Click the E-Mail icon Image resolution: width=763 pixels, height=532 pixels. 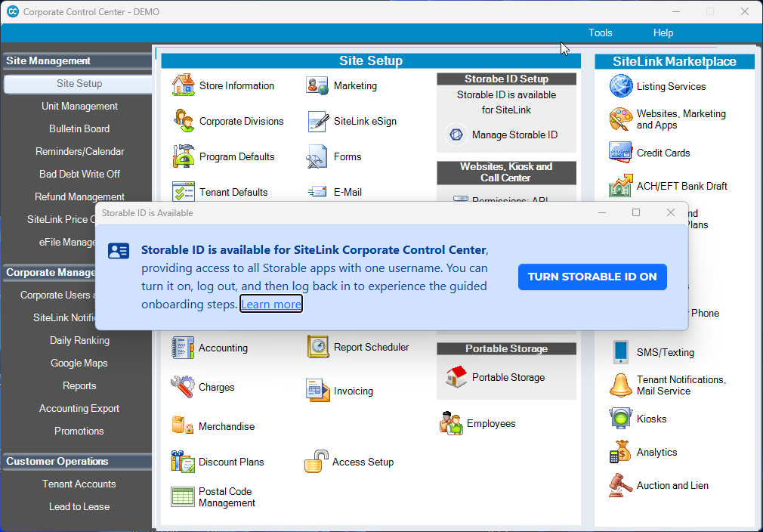(x=317, y=192)
